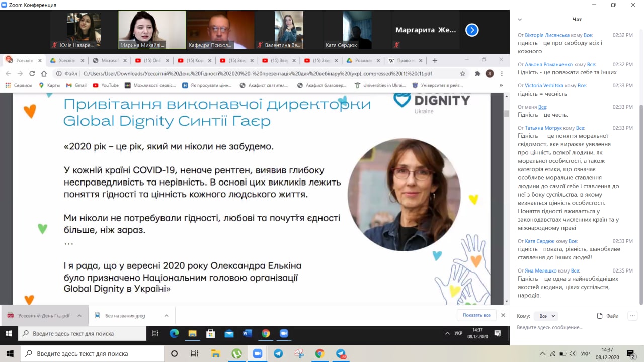Open uTorrent icon on outer taskbar

coord(236,353)
